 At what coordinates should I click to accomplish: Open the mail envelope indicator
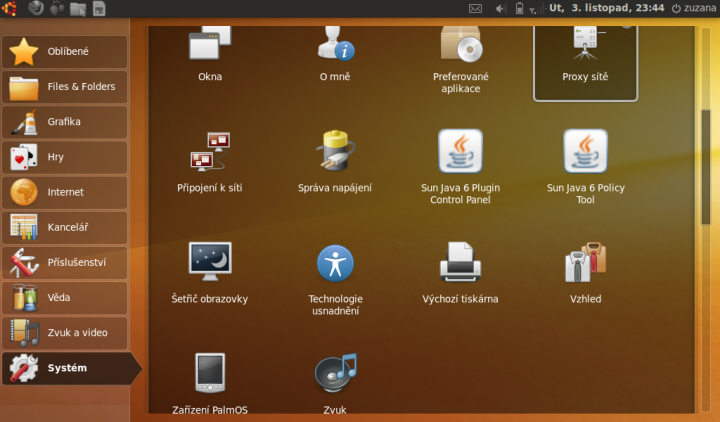tap(475, 8)
